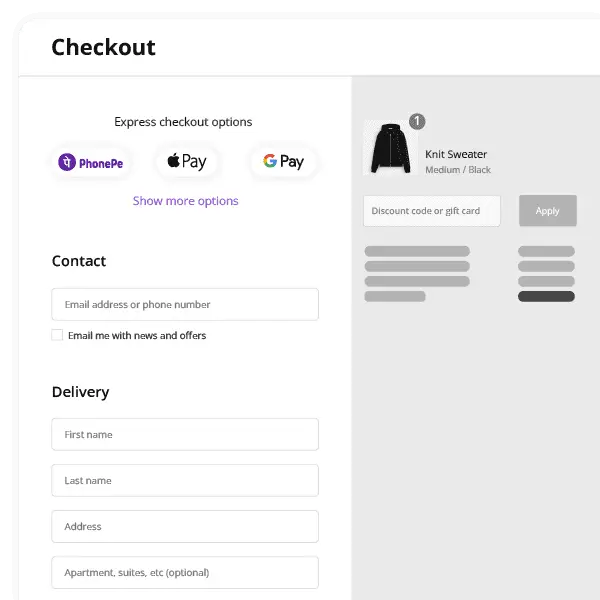Enable Email me with news and offers
Image resolution: width=600 pixels, height=600 pixels.
[58, 335]
